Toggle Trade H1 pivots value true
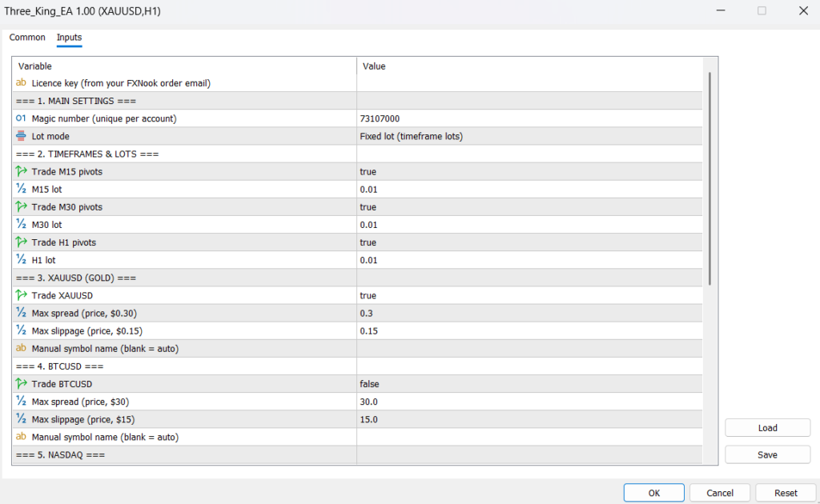 click(x=529, y=243)
